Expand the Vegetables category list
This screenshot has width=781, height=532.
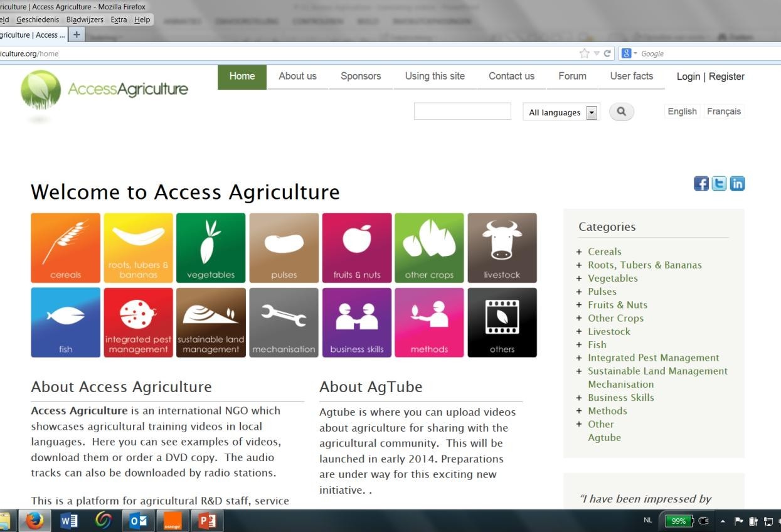pyautogui.click(x=580, y=278)
